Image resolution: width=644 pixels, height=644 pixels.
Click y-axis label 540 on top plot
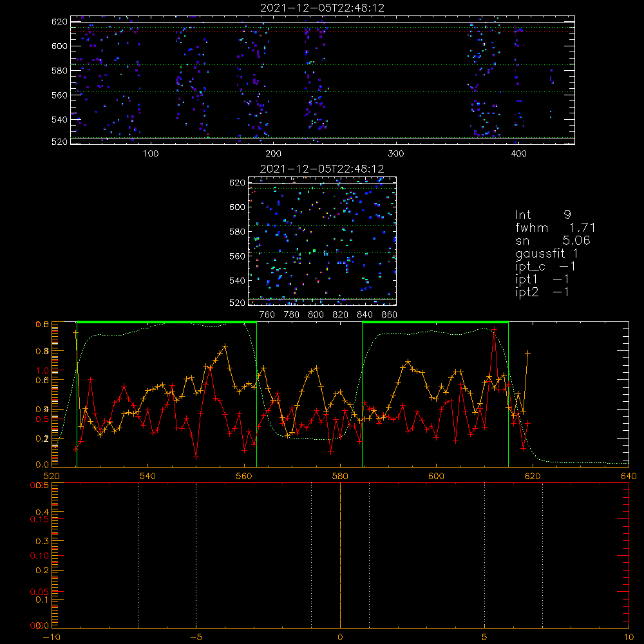[59, 120]
